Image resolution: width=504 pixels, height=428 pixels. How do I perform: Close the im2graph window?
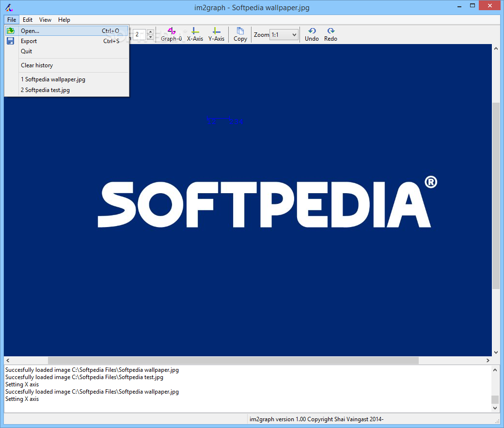[x=490, y=6]
